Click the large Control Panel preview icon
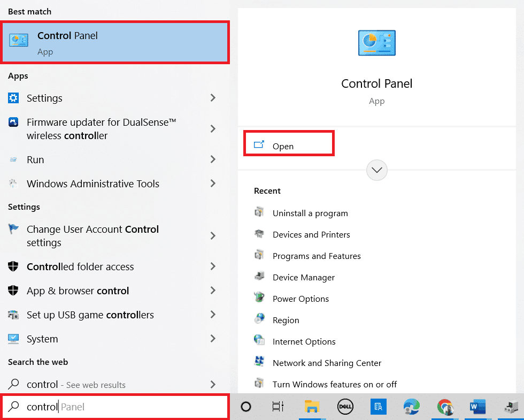The width and height of the screenshot is (524, 420). (376, 43)
